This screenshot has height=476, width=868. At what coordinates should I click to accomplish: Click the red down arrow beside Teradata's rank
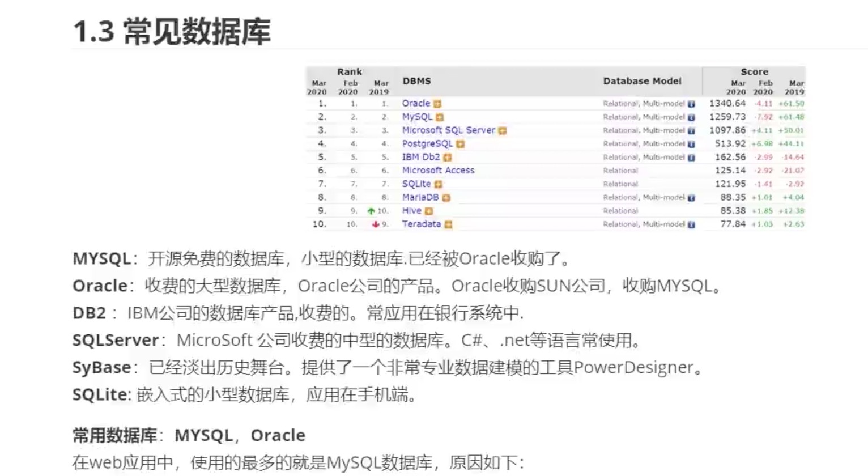pyautogui.click(x=374, y=224)
